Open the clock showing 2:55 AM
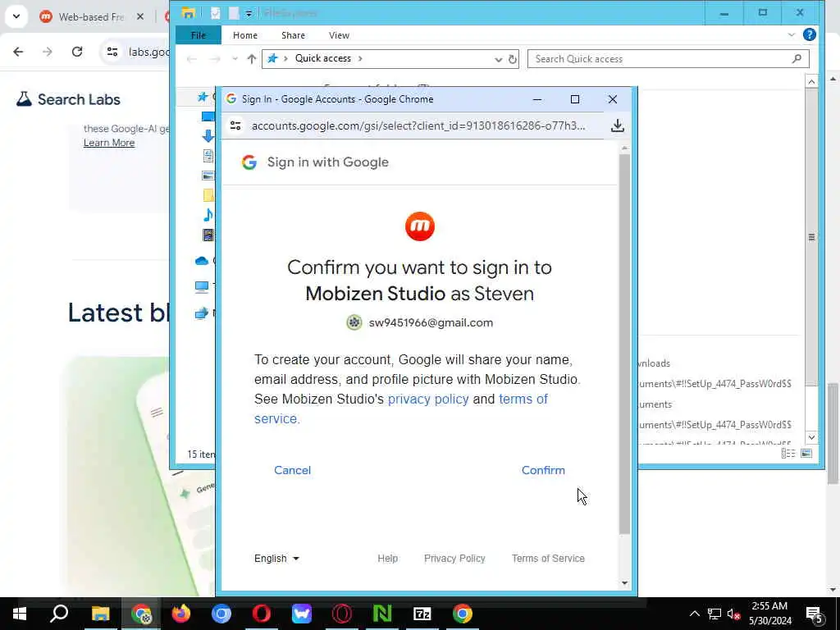 [769, 614]
